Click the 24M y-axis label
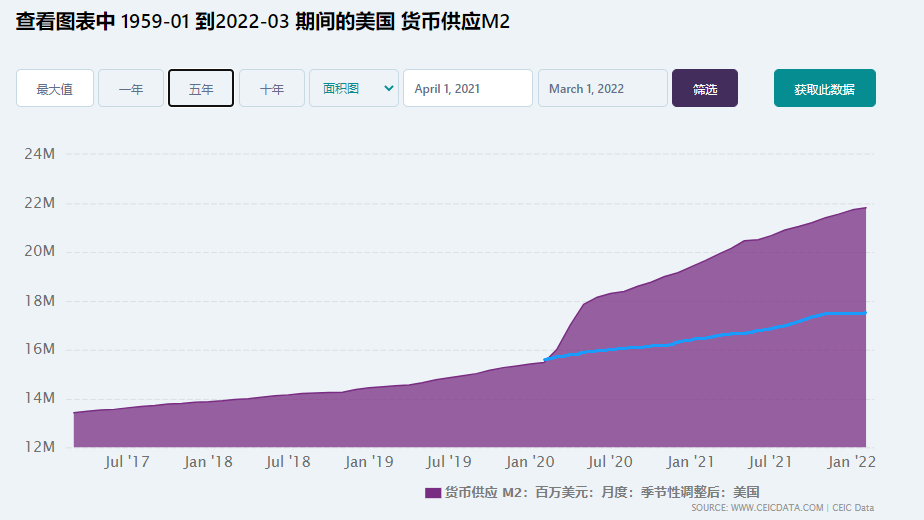The height and width of the screenshot is (520, 924). [39, 154]
